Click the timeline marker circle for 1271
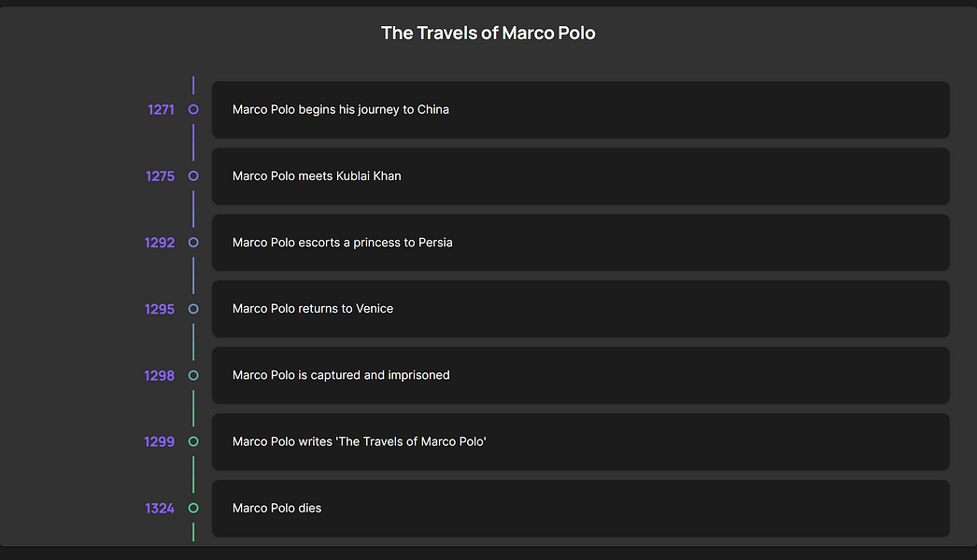 pyautogui.click(x=193, y=109)
